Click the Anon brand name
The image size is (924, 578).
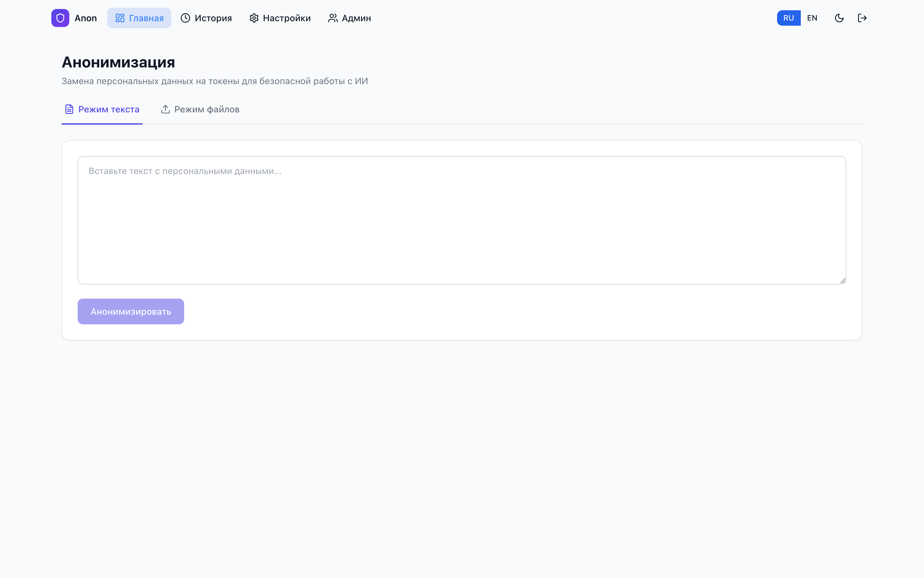click(86, 18)
